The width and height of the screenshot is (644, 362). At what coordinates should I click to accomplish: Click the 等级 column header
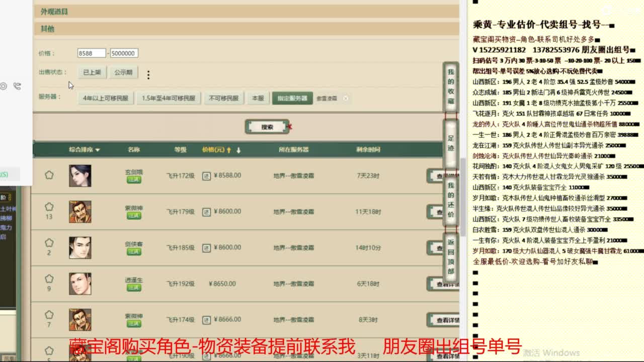tap(180, 150)
